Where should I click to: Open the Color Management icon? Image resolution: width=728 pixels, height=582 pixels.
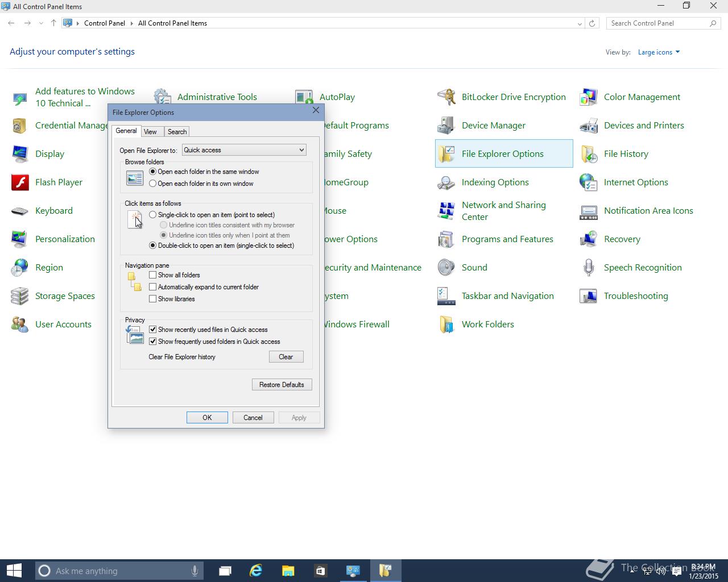[588, 97]
